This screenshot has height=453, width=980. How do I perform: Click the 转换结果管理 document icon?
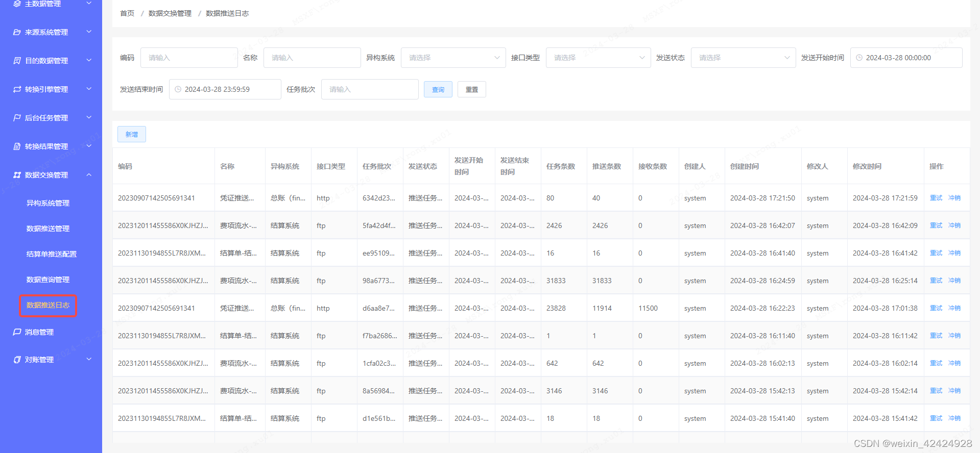[17, 146]
